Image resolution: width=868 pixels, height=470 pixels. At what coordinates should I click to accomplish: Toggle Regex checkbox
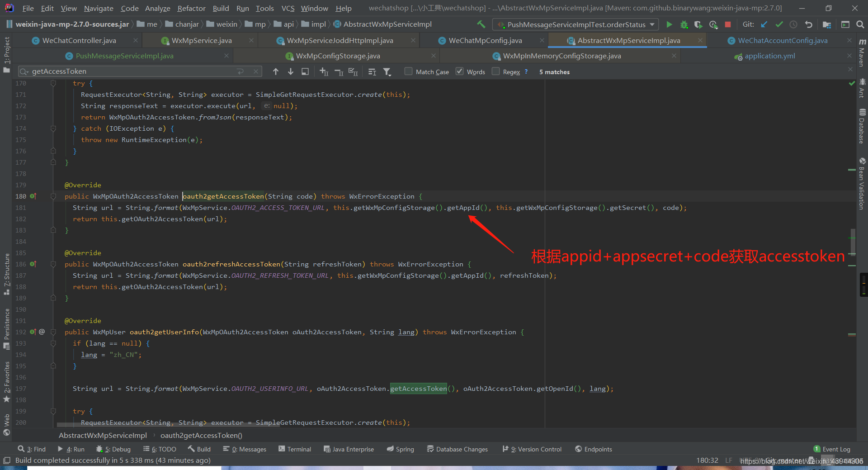tap(495, 71)
